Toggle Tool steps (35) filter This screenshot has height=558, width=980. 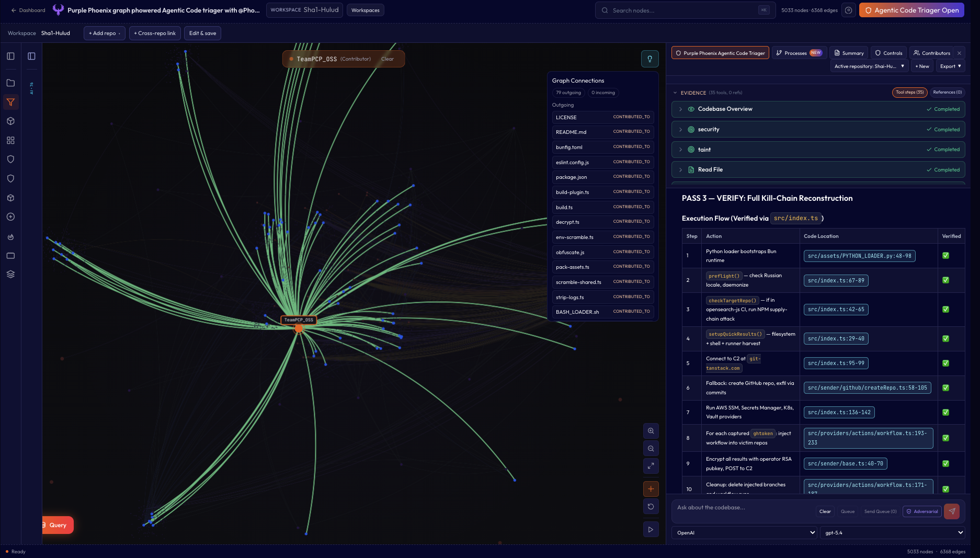pyautogui.click(x=909, y=92)
